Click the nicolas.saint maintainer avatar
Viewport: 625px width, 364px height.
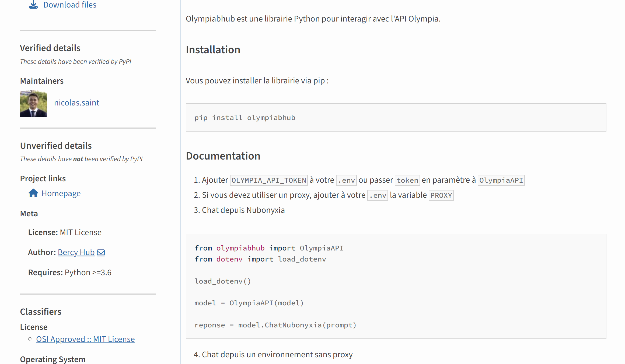[x=33, y=103]
